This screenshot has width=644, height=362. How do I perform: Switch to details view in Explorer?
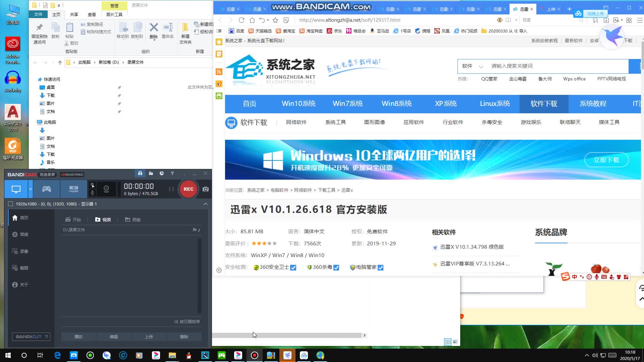[448, 342]
